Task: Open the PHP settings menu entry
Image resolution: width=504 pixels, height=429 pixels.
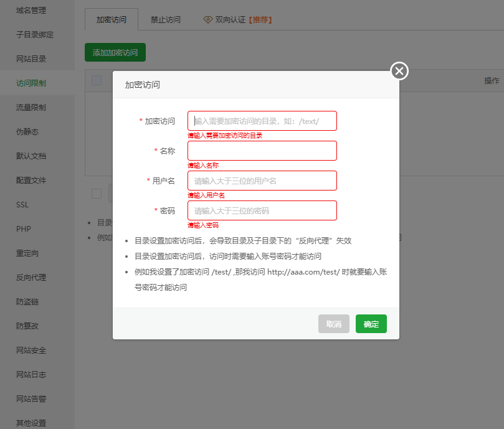Action: 23,229
